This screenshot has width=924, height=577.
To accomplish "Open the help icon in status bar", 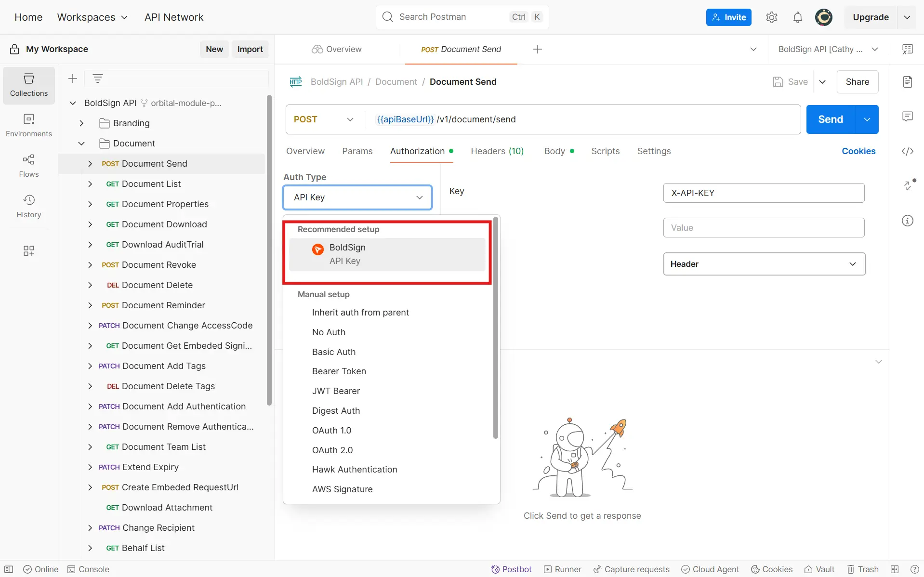I will point(914,569).
